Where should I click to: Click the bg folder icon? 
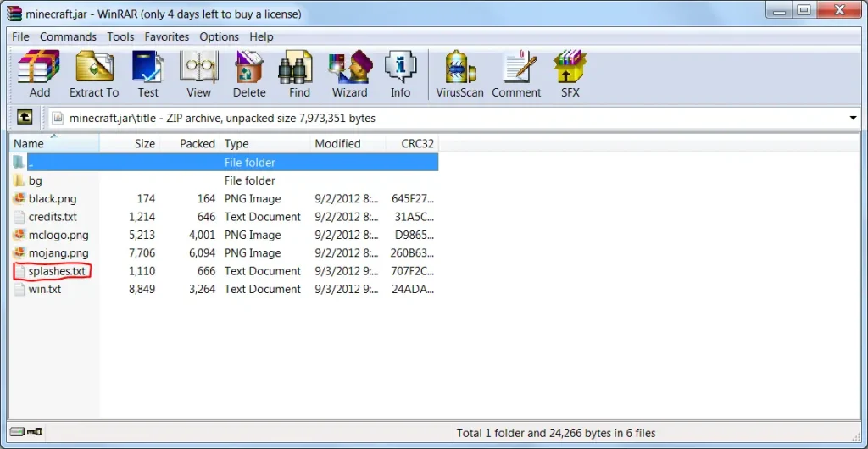coord(19,180)
